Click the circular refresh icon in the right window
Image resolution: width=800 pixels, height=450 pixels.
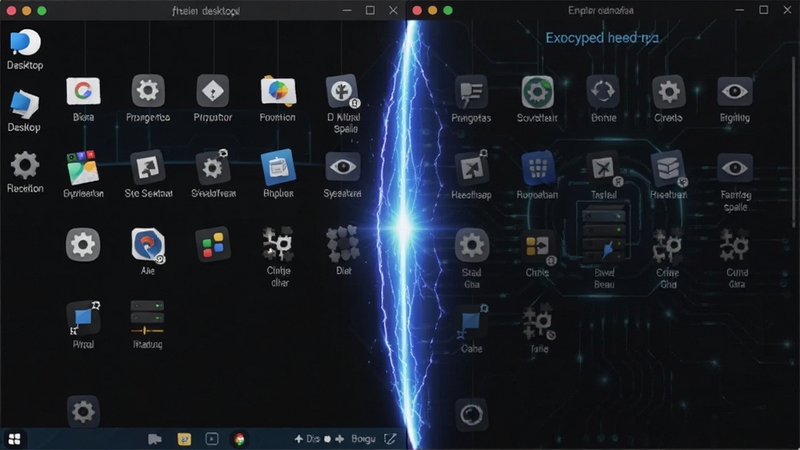(471, 414)
